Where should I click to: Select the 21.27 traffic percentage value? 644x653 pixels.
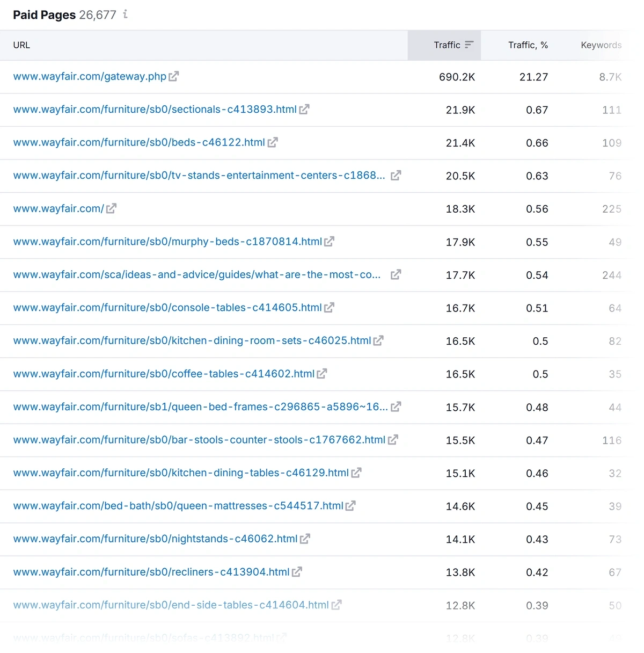(x=534, y=77)
